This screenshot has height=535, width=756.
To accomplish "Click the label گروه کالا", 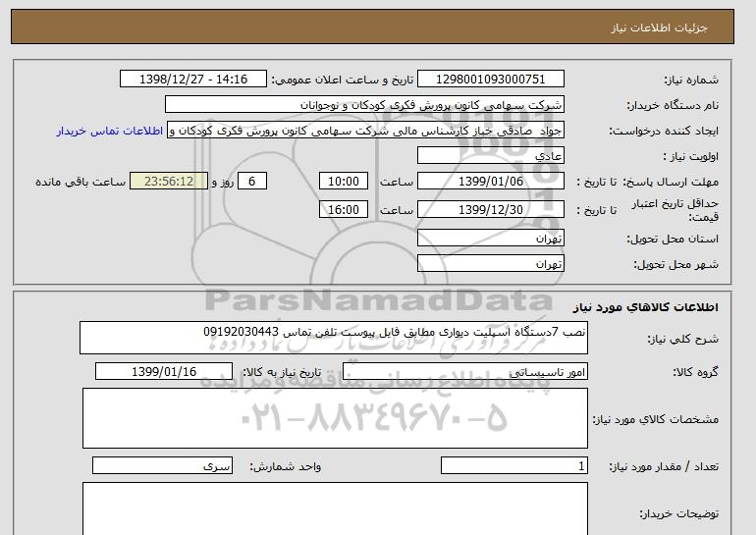I will (x=696, y=372).
